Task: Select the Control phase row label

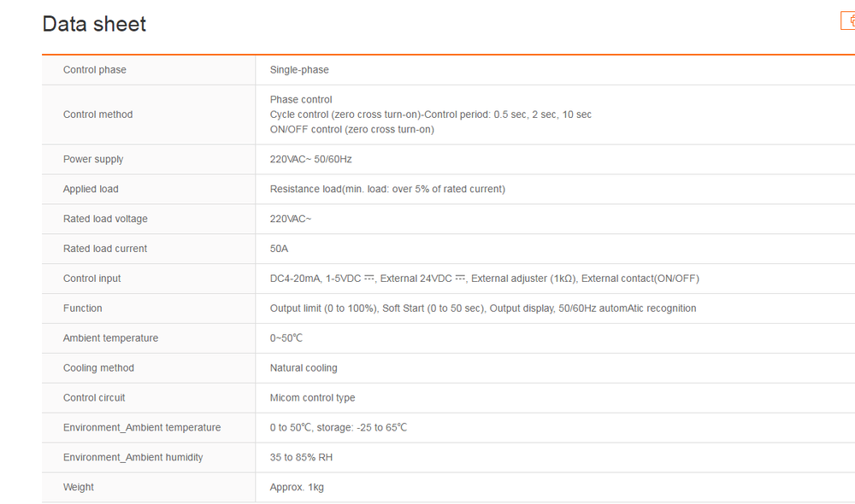Action: point(94,70)
